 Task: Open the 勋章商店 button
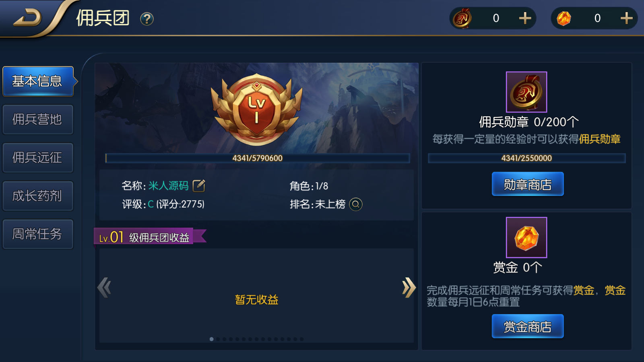pos(528,184)
